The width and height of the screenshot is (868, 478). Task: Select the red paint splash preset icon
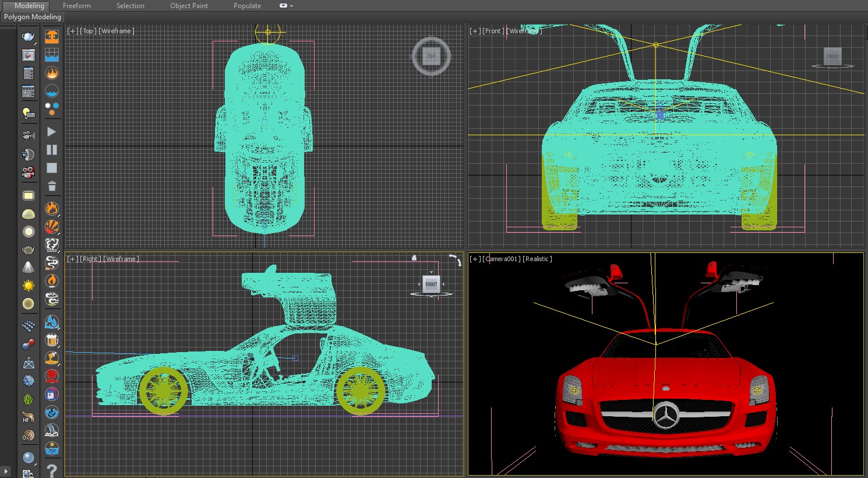point(52,376)
